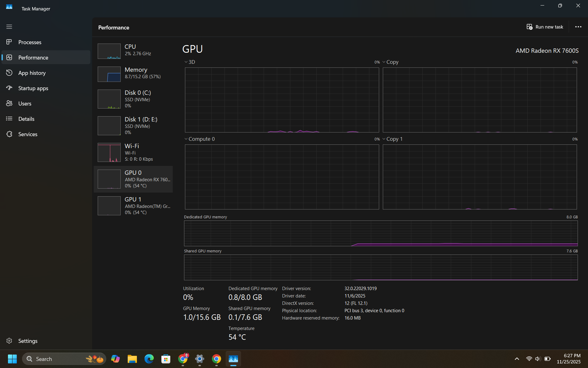Image resolution: width=588 pixels, height=368 pixels.
Task: Click the Details list icon in sidebar
Action: [x=9, y=119]
